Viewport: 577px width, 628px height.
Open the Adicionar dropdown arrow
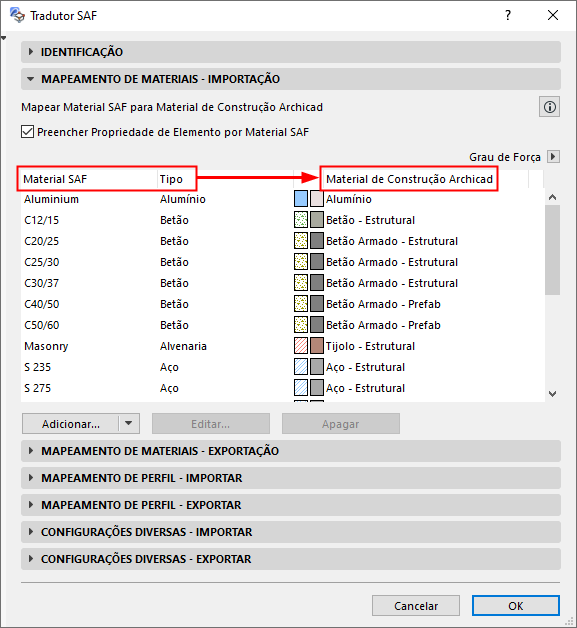(129, 423)
